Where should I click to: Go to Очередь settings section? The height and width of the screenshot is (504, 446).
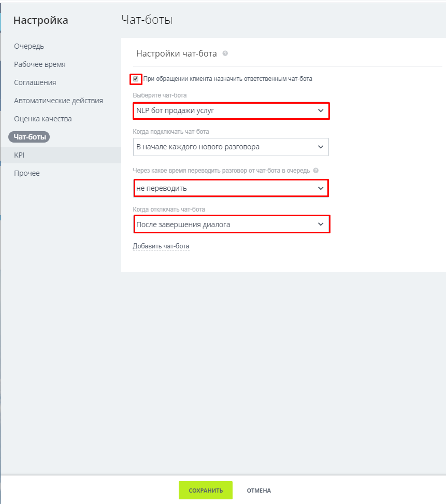coord(29,46)
